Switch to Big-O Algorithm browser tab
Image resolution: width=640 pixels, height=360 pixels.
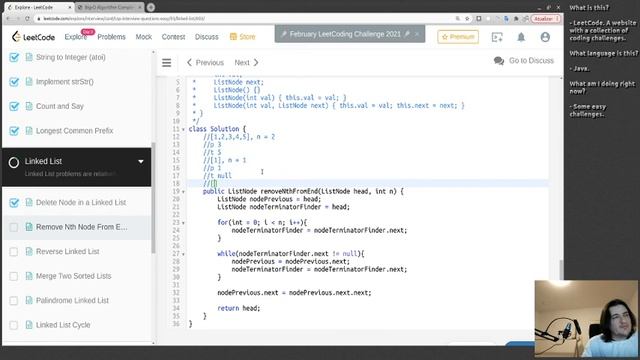(x=108, y=7)
